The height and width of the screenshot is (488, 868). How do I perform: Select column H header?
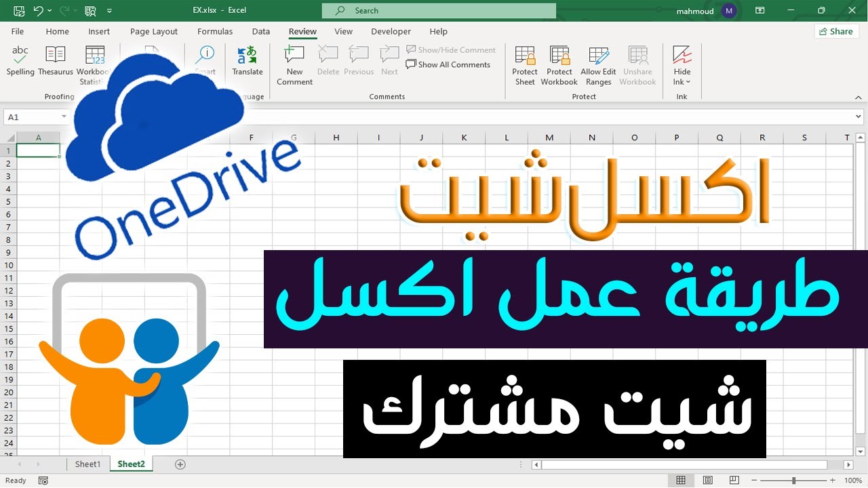click(x=336, y=138)
